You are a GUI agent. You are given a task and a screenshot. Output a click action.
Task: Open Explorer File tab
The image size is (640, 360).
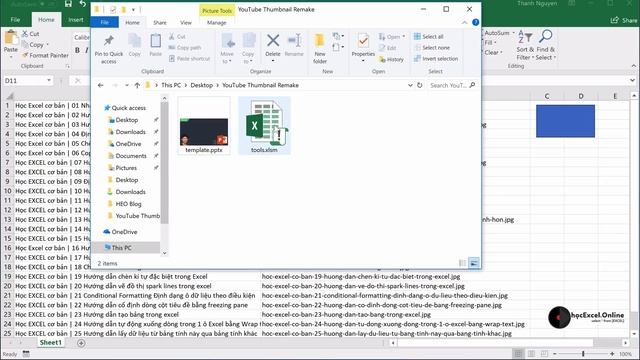(x=104, y=22)
